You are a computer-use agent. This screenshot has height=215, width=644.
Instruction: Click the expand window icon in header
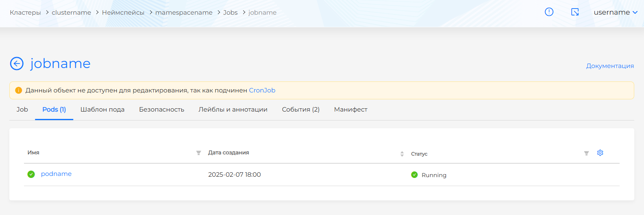(x=575, y=12)
